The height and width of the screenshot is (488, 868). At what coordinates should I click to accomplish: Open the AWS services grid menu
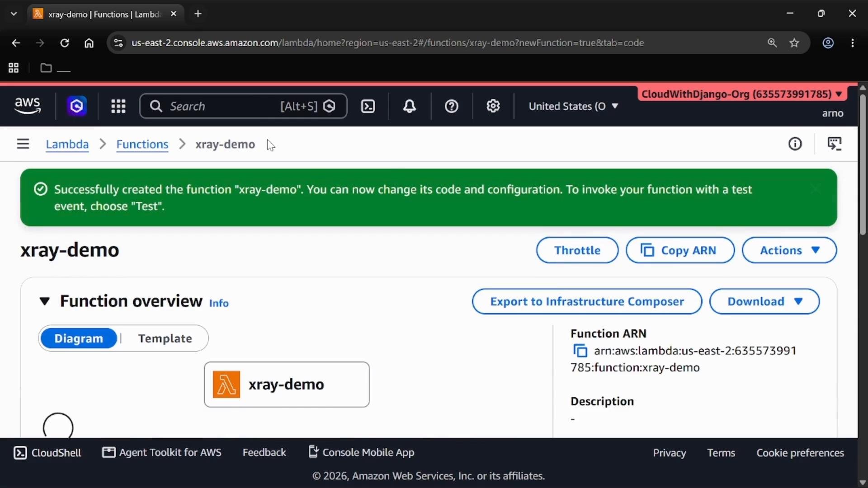[118, 106]
